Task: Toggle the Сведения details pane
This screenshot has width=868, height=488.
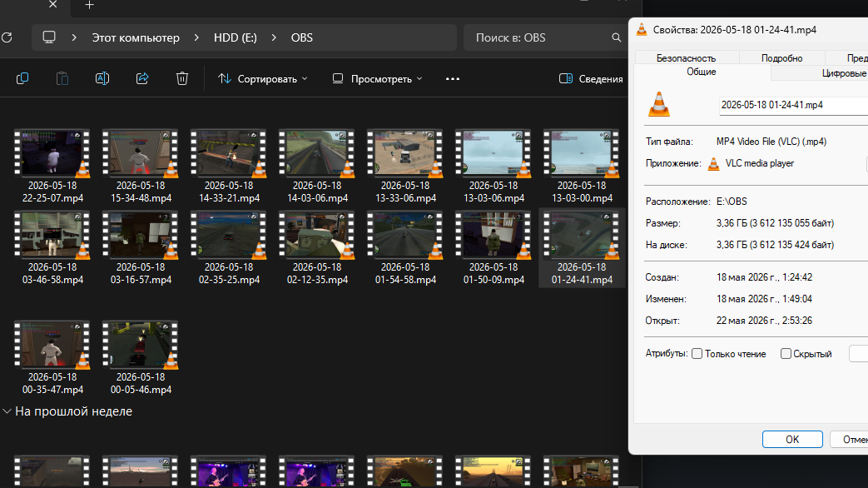Action: [x=591, y=78]
